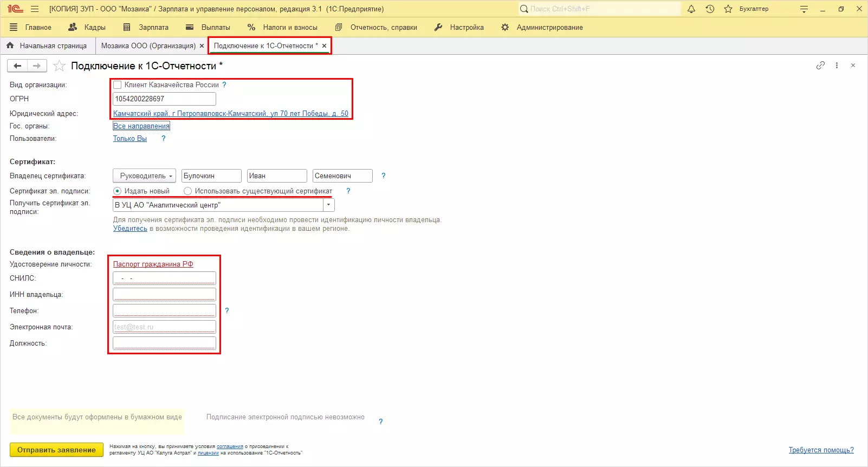Screen dimensions: 868x467
Task: Open the Отчетность, справки section
Action: [376, 28]
